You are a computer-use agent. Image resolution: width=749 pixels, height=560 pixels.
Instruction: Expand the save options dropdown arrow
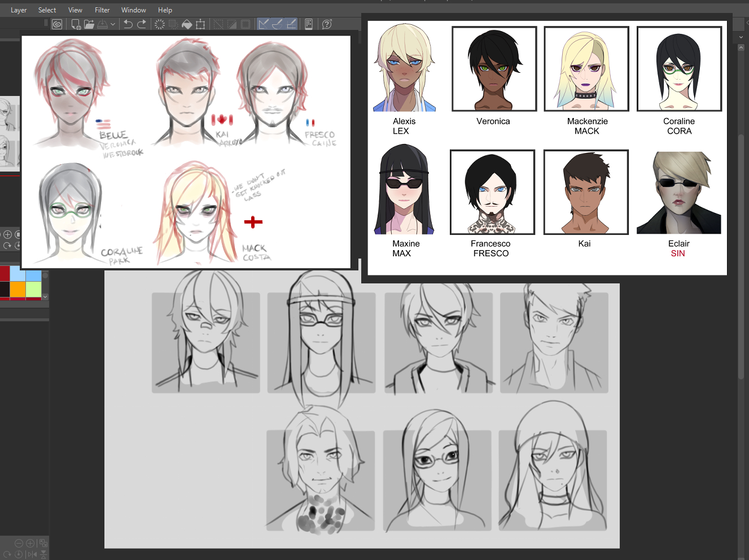pyautogui.click(x=113, y=24)
